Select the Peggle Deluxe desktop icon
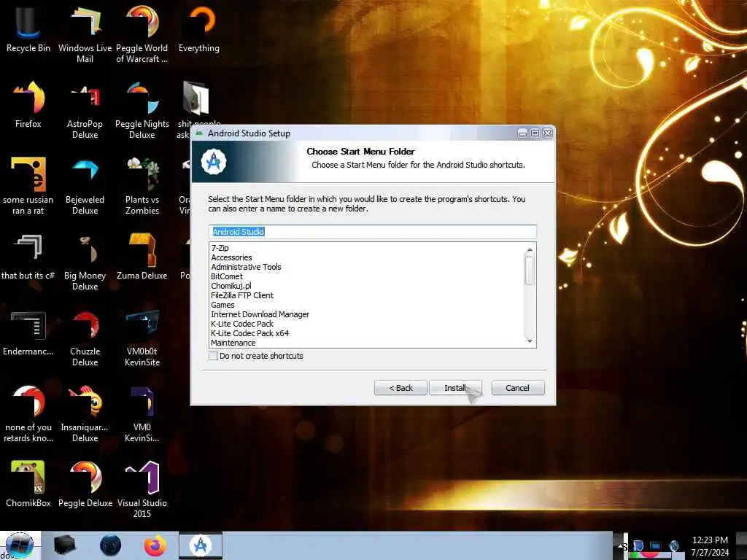The image size is (747, 560). pyautogui.click(x=85, y=483)
